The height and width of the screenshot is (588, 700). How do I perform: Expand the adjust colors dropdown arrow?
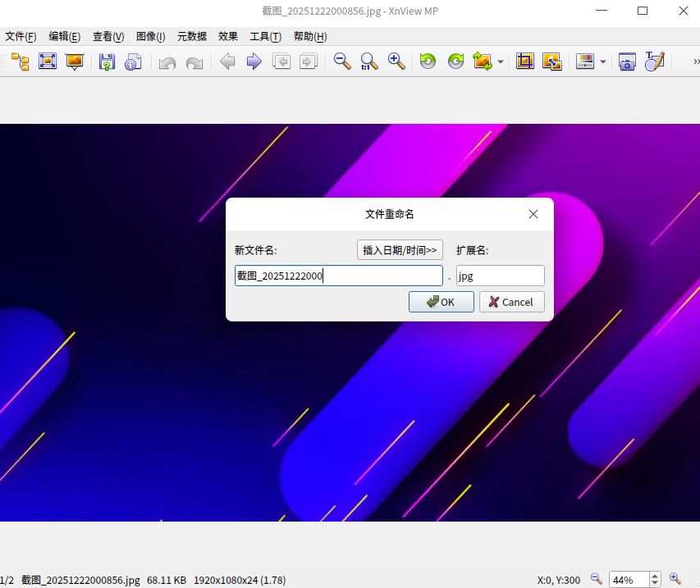[x=603, y=62]
